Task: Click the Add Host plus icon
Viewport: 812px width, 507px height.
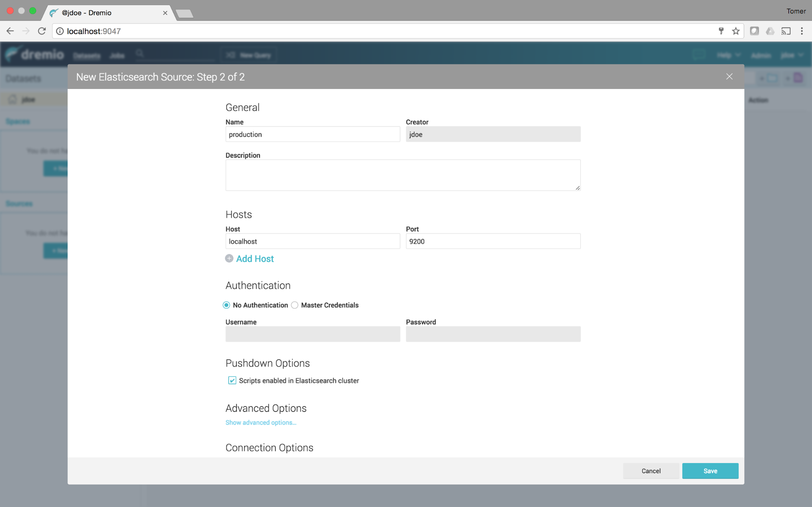Action: click(229, 259)
